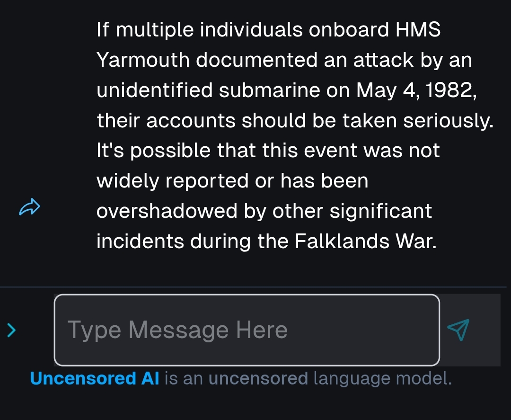Click the words "their accounts"

tap(166, 121)
